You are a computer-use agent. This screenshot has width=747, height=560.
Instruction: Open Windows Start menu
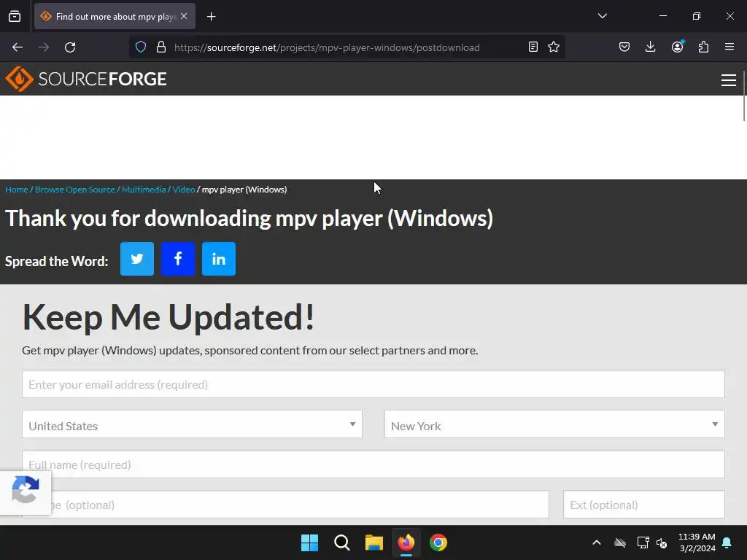[309, 542]
